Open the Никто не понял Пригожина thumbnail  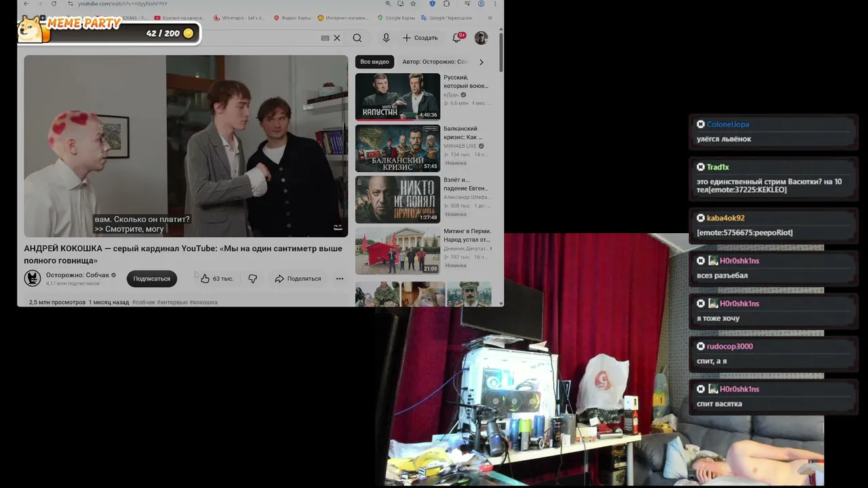pyautogui.click(x=397, y=199)
